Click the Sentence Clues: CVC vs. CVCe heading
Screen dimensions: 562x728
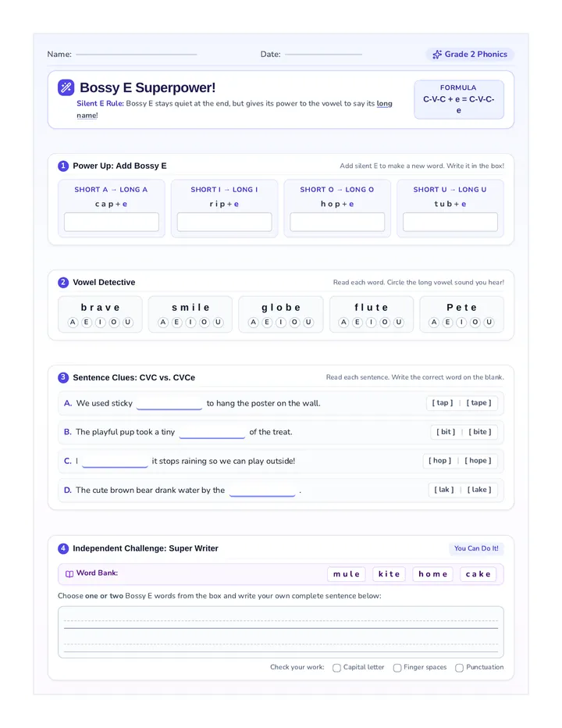tap(133, 377)
